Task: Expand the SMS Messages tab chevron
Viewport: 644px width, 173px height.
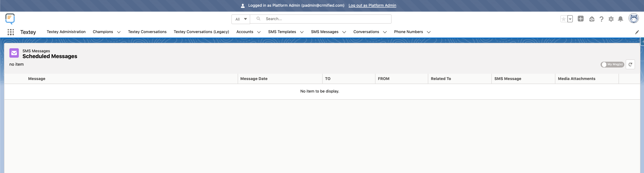Action: tap(344, 32)
